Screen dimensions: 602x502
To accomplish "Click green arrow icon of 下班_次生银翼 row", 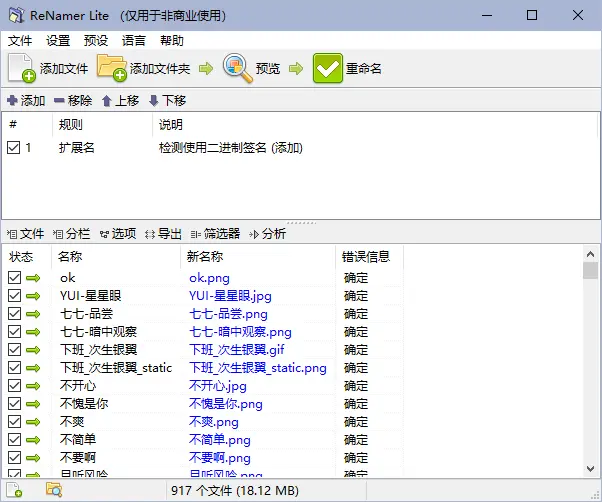I will [x=33, y=350].
